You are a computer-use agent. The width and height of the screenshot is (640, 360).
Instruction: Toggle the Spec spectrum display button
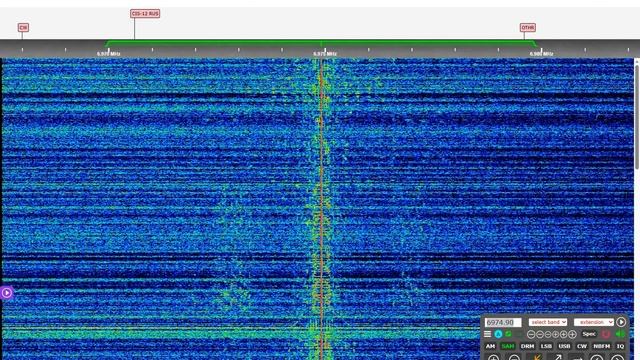pos(589,334)
